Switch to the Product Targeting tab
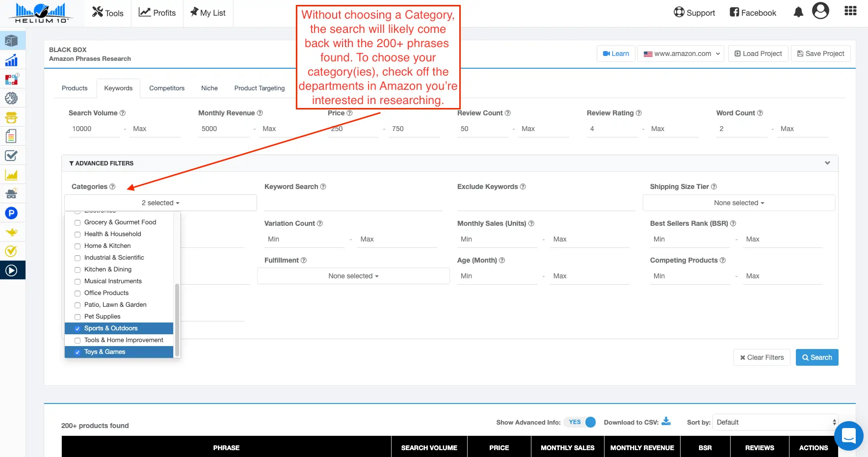 [259, 88]
